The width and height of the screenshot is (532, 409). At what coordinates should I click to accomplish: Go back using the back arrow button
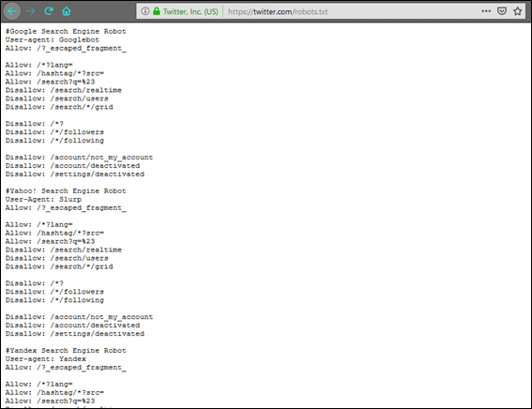(x=12, y=11)
